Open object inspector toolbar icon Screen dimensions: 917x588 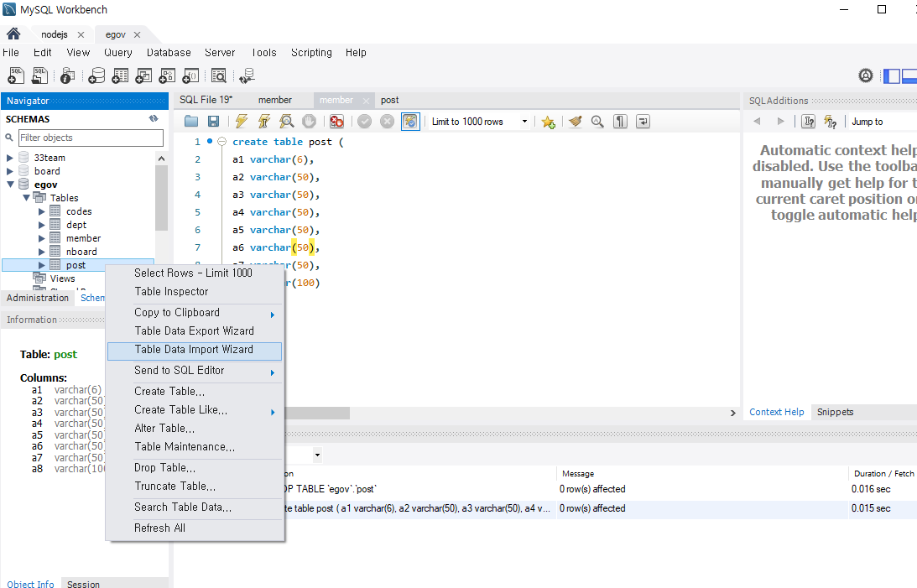point(68,75)
